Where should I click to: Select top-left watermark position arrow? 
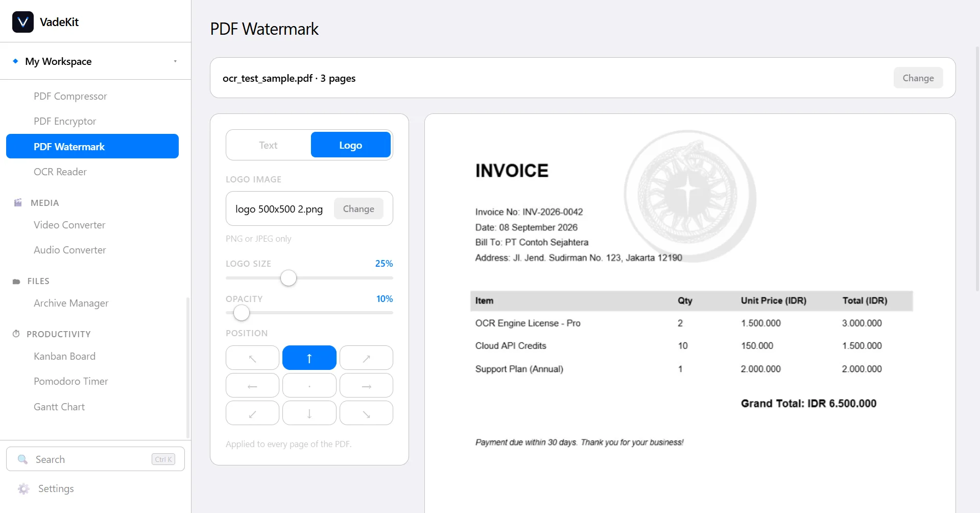[252, 358]
